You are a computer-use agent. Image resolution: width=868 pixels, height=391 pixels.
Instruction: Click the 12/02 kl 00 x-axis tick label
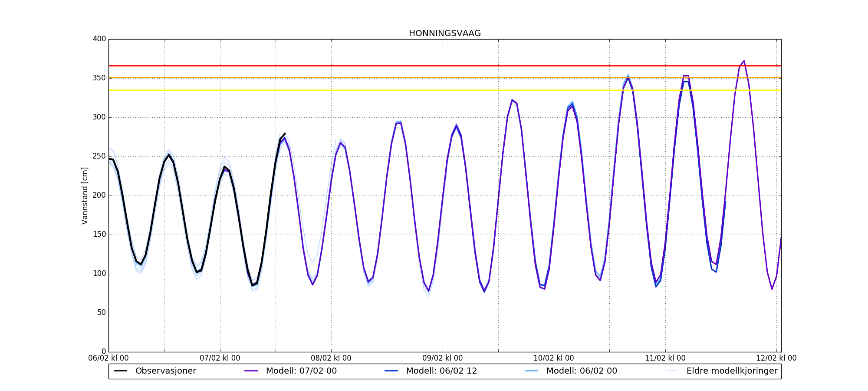[776, 358]
